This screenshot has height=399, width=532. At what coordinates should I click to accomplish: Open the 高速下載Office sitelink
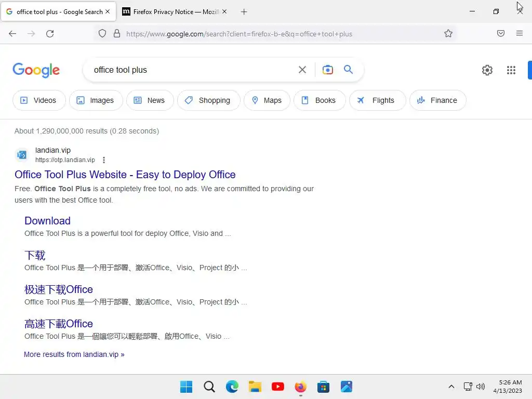point(59,324)
